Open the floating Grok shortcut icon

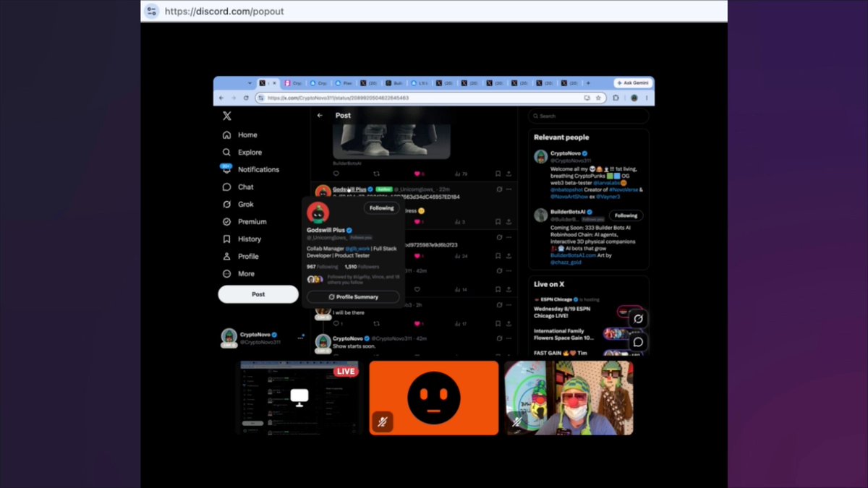(x=638, y=319)
